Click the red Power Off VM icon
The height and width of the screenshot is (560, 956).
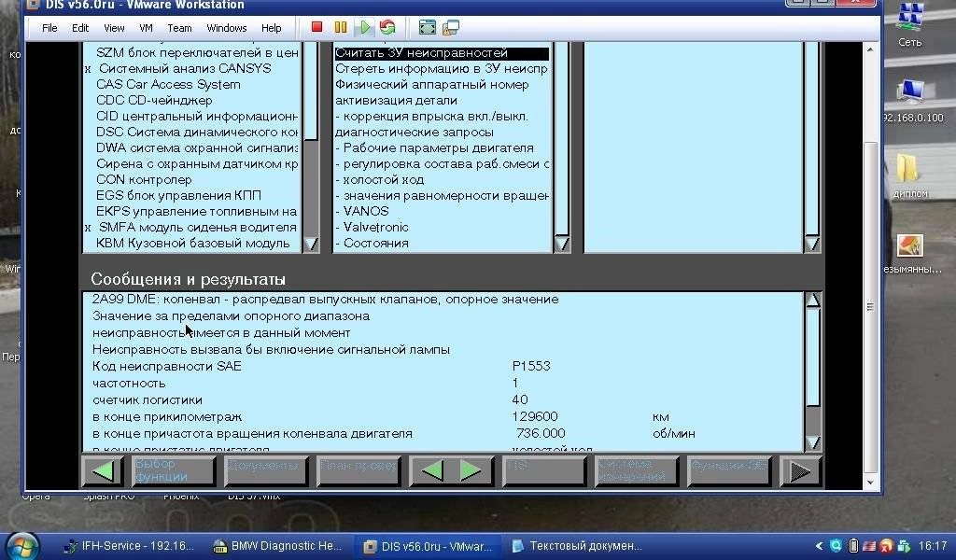pos(316,27)
